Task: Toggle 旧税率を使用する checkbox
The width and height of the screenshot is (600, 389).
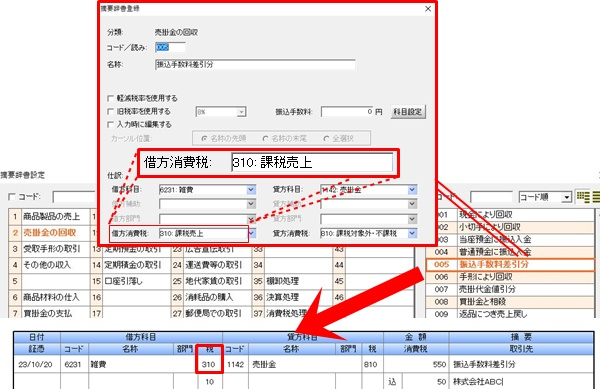Action: 111,112
